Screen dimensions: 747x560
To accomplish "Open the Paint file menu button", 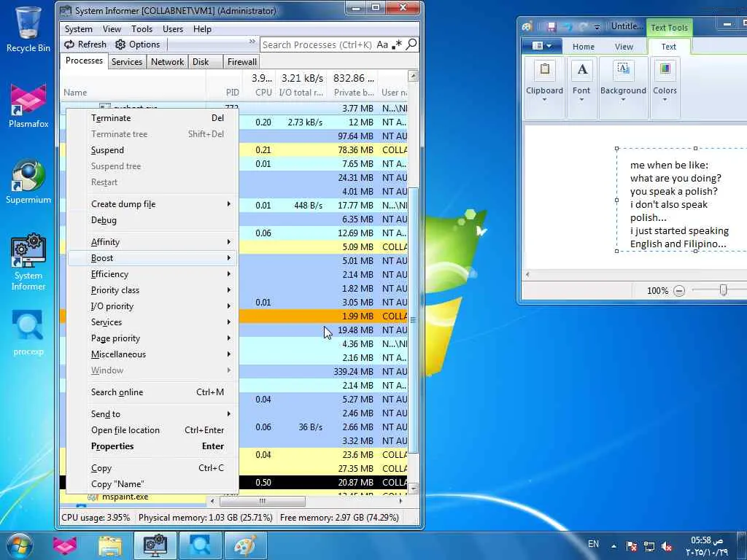I will tap(542, 46).
